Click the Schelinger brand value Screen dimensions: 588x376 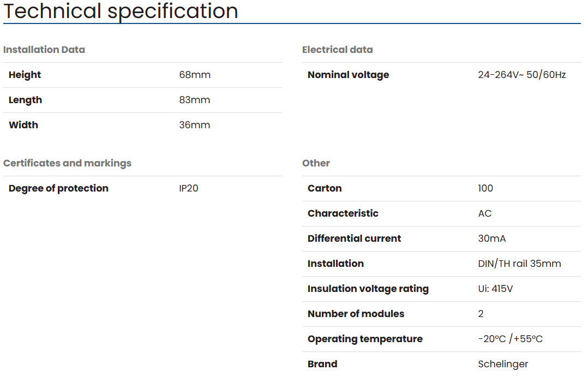tap(503, 364)
